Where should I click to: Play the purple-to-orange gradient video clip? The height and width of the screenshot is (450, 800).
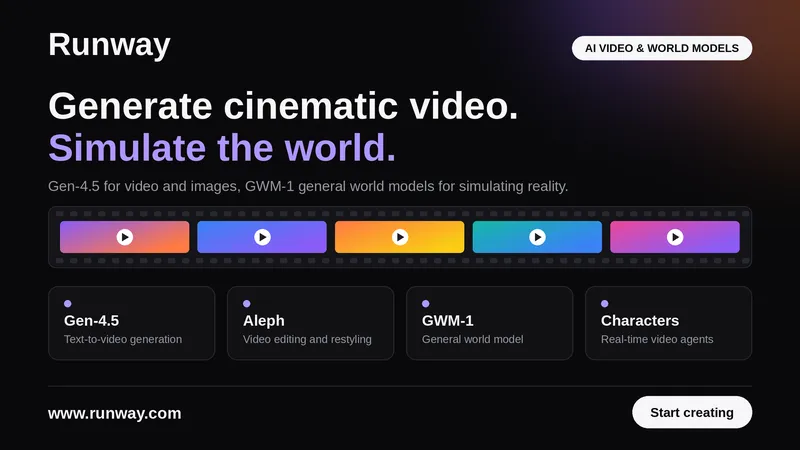(x=124, y=237)
